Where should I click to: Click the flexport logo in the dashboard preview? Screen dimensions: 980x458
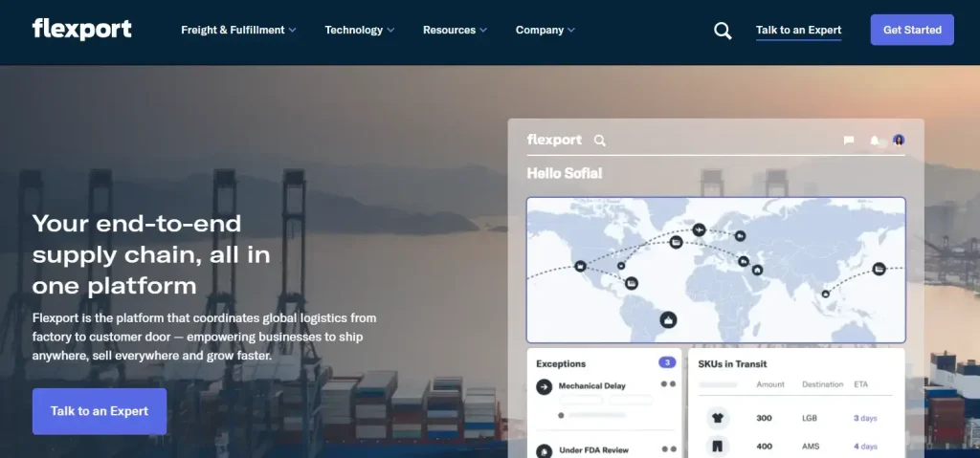click(x=554, y=140)
